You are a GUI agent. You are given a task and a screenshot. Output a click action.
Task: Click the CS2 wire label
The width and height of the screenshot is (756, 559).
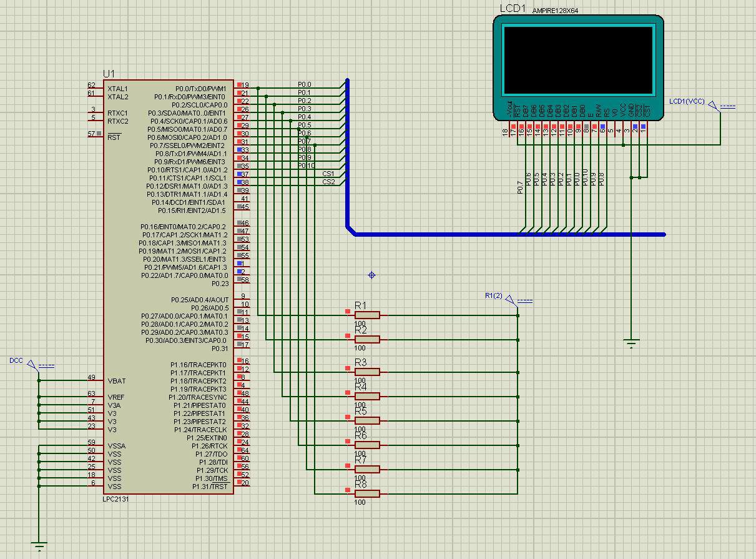(328, 182)
